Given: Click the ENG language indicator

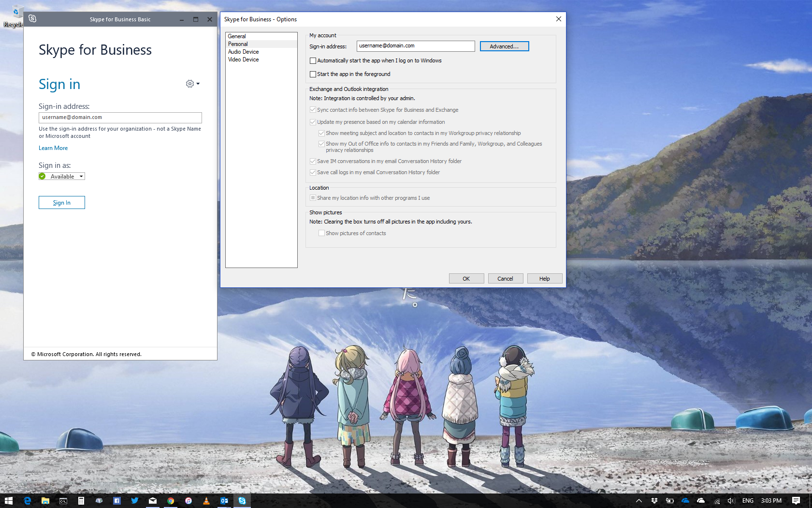Looking at the screenshot, I should (x=748, y=501).
